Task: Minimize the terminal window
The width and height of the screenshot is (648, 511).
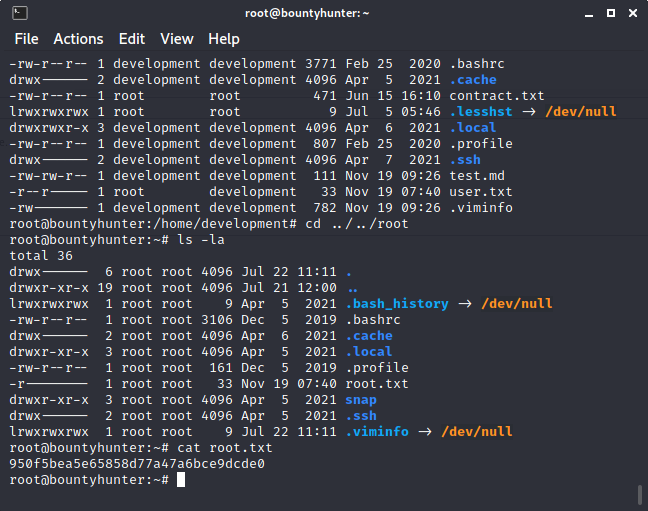Action: point(589,14)
